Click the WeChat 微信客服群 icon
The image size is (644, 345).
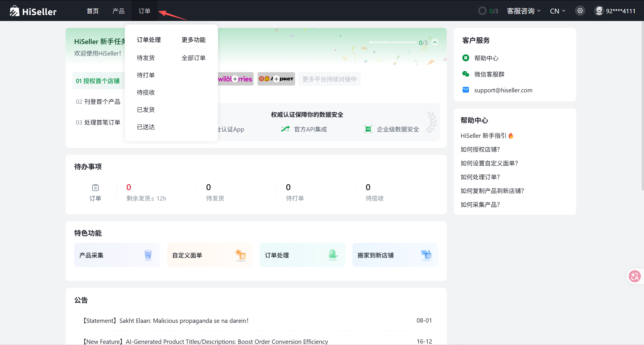pos(466,74)
